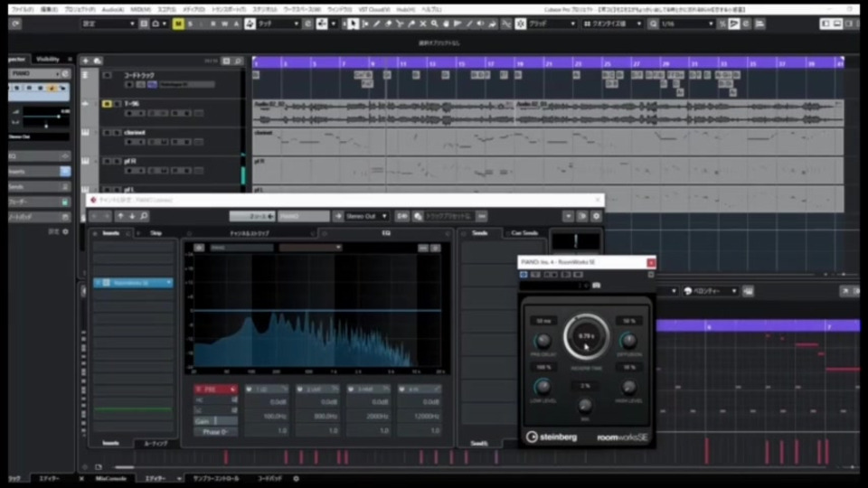Screen dimensions: 868x488
Task: Go to previous channel up arrow
Action: (120, 216)
